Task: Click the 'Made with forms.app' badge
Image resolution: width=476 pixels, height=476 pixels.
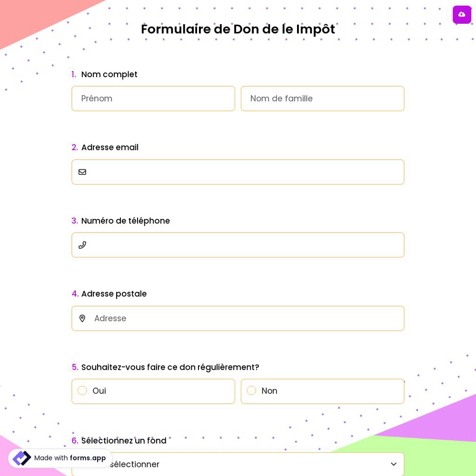Action: pos(59,458)
